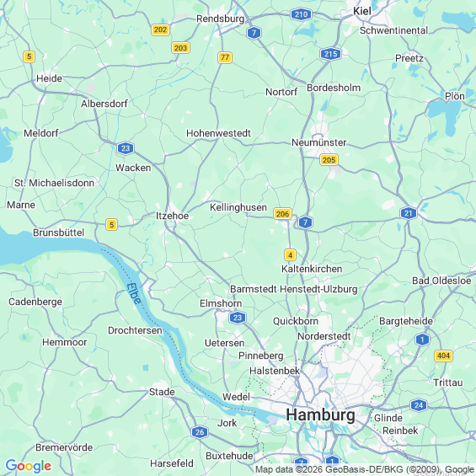Open the Map data copyright notice
The width and height of the screenshot is (476, 476).
[365, 469]
